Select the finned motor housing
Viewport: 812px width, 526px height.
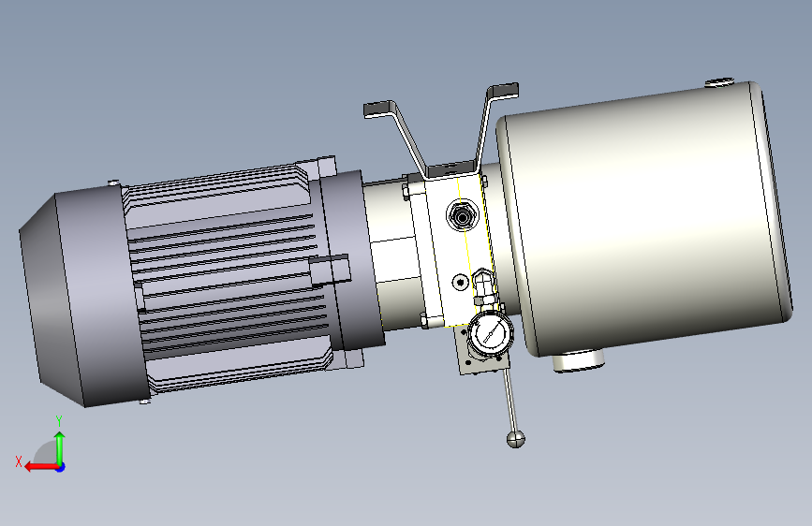[228, 277]
